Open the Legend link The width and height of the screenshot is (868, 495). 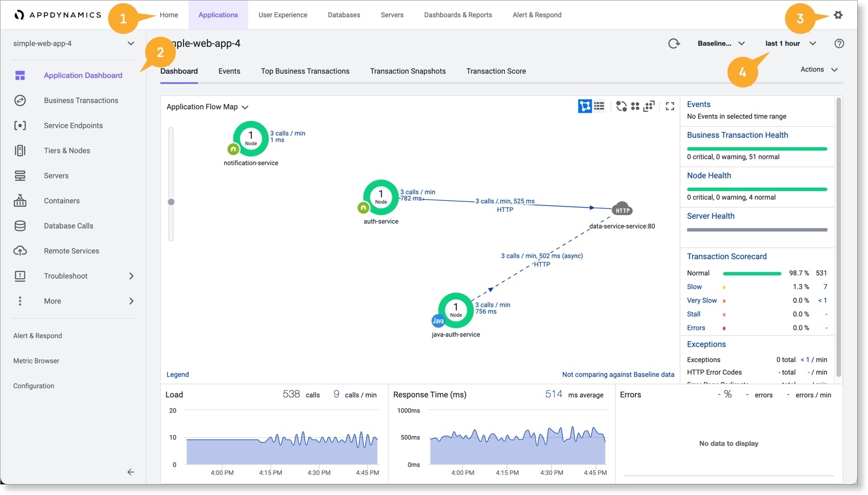coord(177,375)
